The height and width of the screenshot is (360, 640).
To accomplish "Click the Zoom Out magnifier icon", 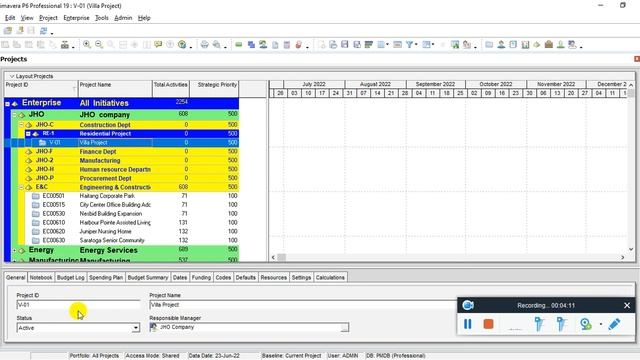I will [x=99, y=44].
